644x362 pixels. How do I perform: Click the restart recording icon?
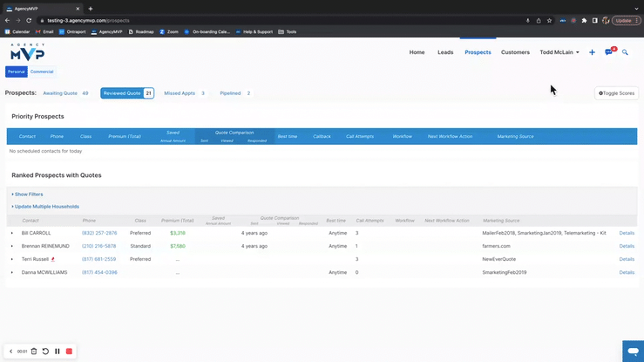(45, 352)
